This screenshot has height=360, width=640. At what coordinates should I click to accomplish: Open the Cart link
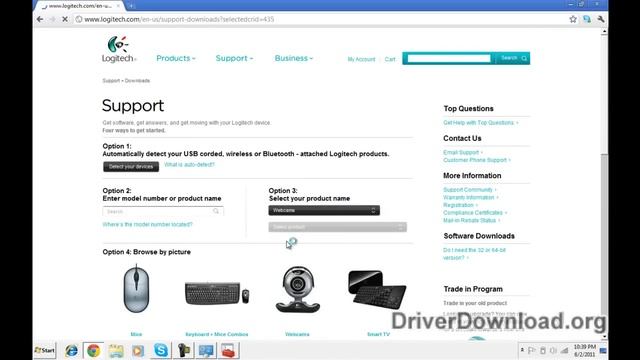[x=390, y=59]
